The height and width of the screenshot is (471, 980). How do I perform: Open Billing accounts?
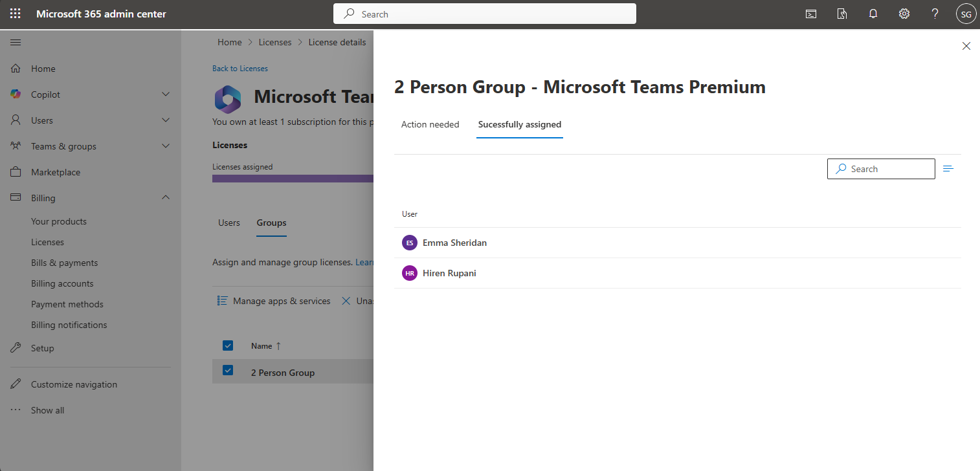coord(62,283)
